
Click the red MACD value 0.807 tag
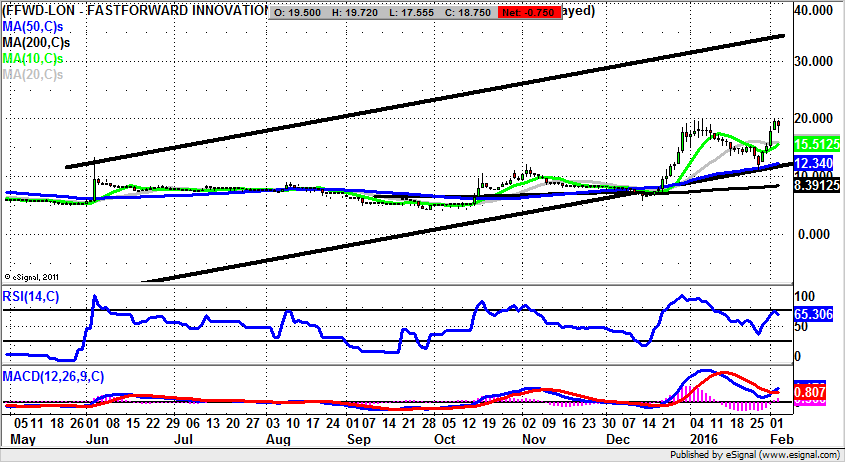tap(809, 392)
